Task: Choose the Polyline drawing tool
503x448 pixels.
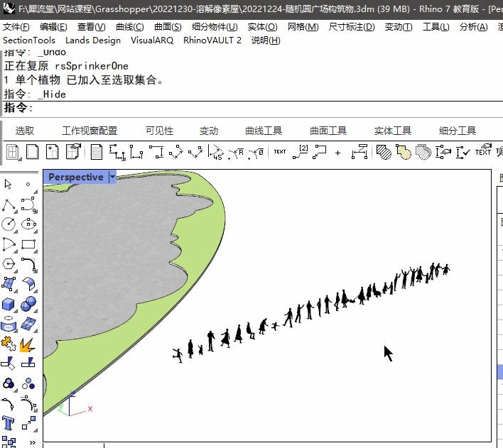Action: [9, 205]
